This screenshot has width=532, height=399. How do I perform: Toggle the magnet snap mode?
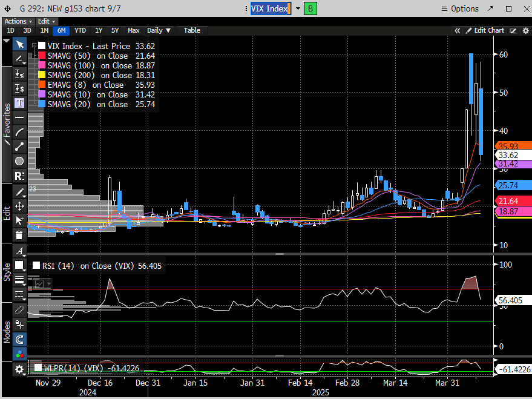(19, 340)
